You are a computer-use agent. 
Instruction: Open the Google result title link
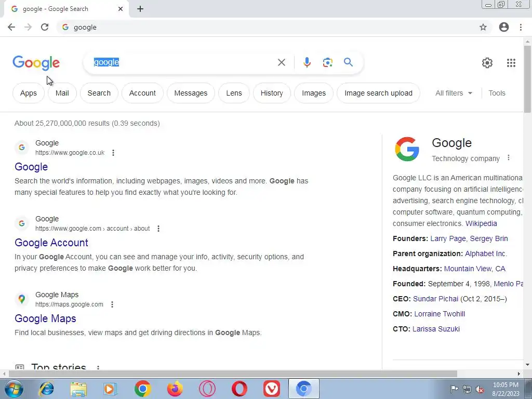31,167
